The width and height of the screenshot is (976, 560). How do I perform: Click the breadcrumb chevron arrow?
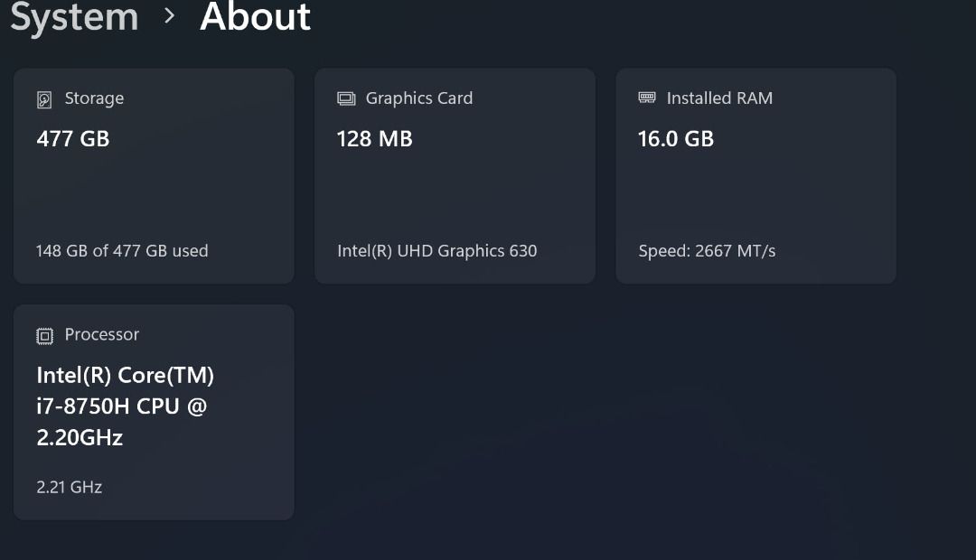pyautogui.click(x=169, y=15)
